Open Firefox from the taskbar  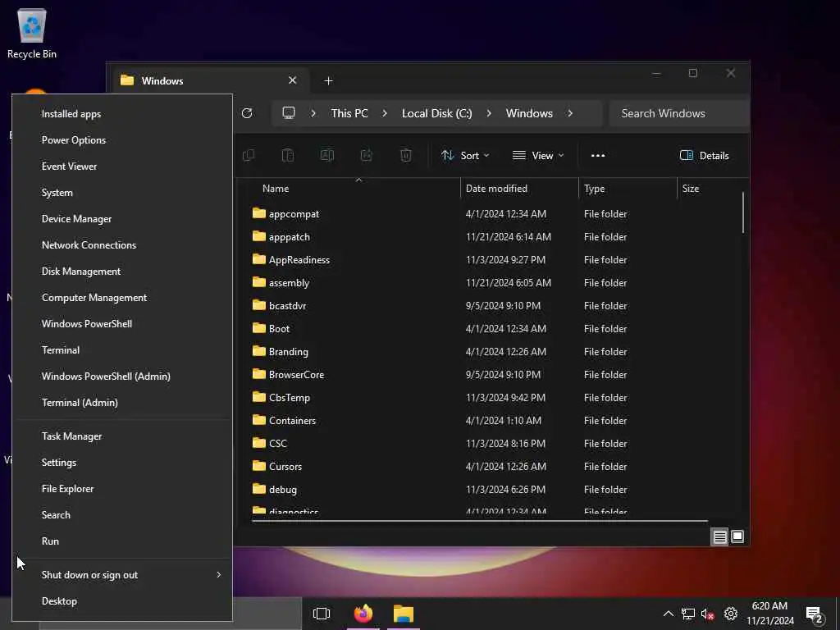pos(363,614)
